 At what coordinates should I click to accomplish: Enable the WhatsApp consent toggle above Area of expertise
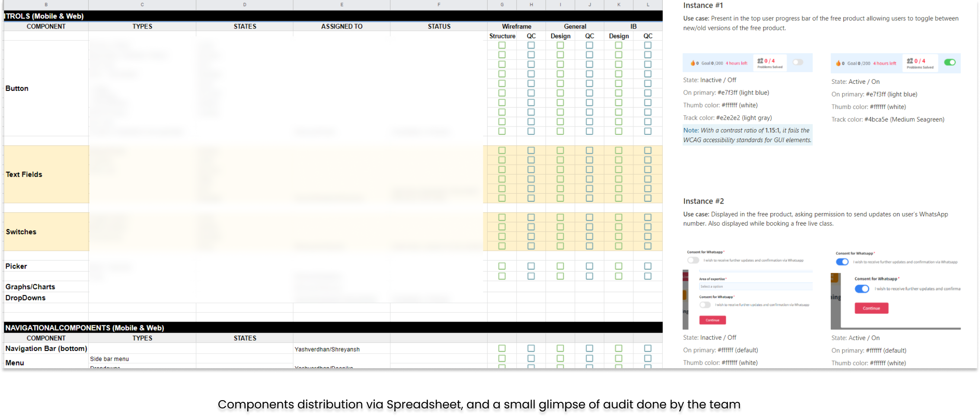(693, 260)
